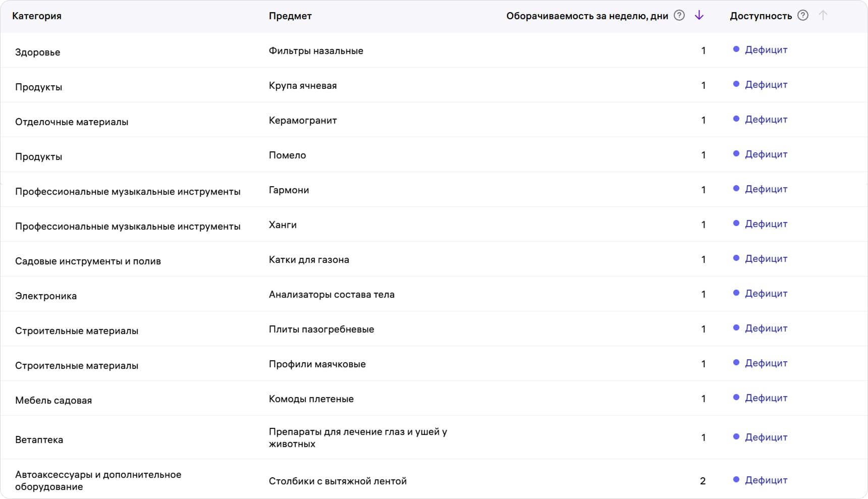
Task: Click the status indicator dot for Керамогранит
Action: [736, 119]
